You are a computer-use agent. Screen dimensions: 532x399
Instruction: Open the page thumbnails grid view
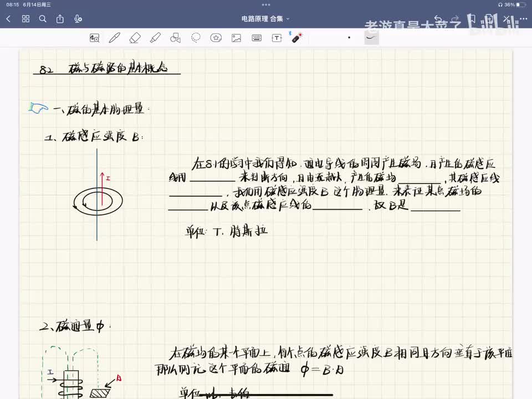[x=26, y=19]
